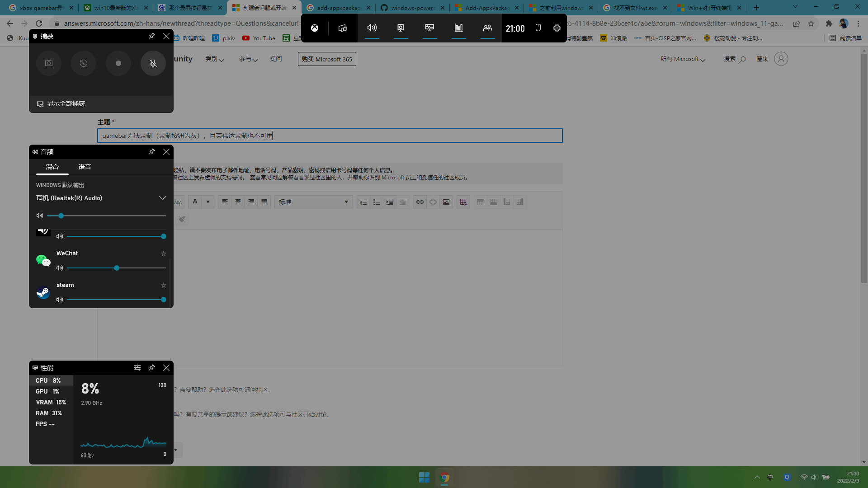This screenshot has height=488, width=868.
Task: Click the WeChat volume slider handle
Action: [x=117, y=268]
